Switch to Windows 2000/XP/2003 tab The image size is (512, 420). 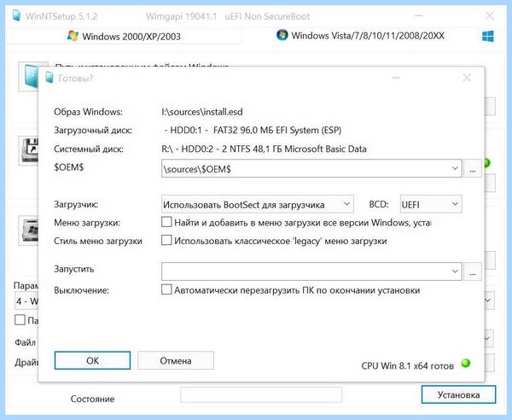pos(124,36)
